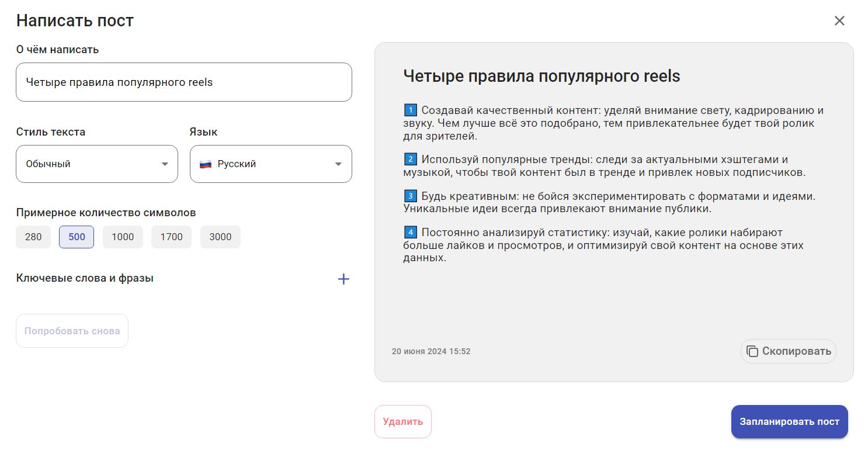The width and height of the screenshot is (868, 450).
Task: Click the Удалить button
Action: (x=403, y=421)
